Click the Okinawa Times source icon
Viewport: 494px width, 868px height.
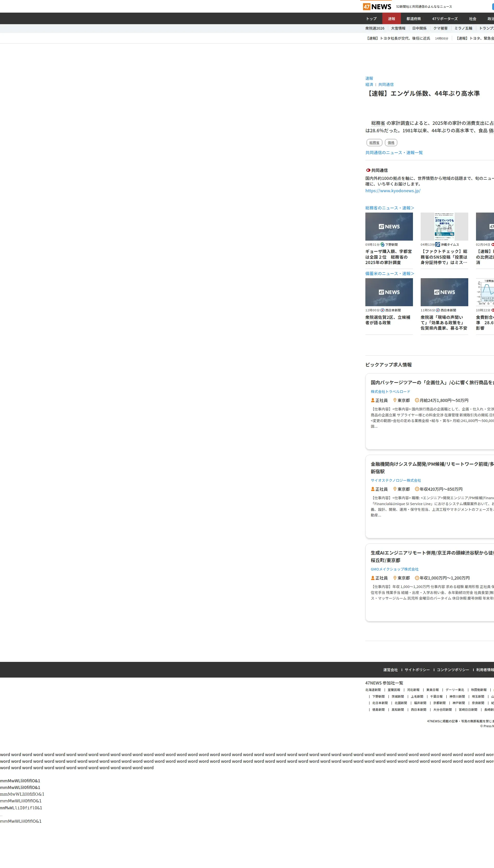point(438,245)
